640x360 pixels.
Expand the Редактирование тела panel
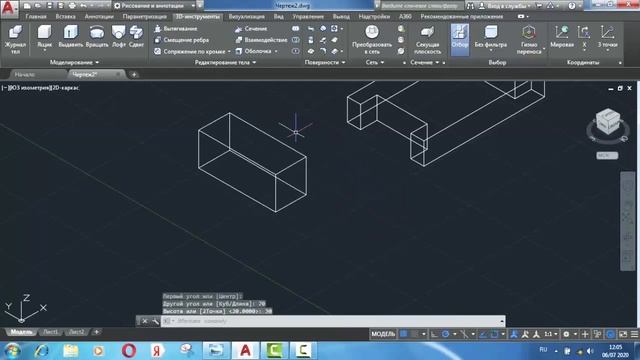225,62
